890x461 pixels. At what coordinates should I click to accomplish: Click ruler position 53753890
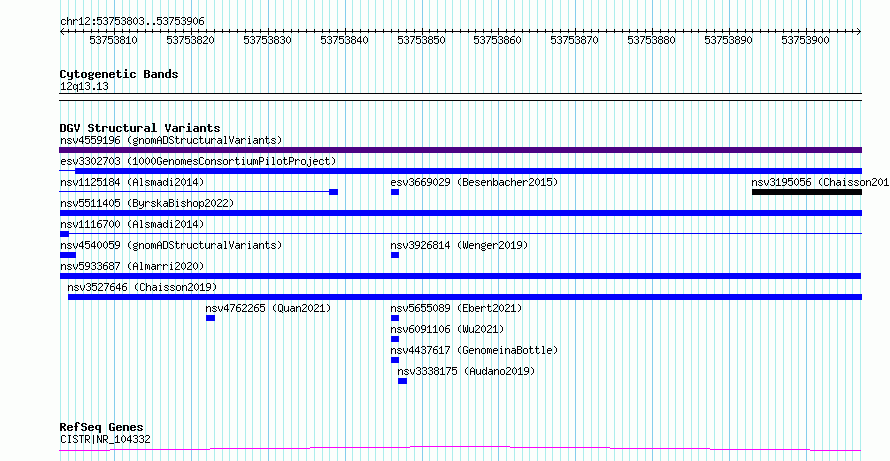pyautogui.click(x=728, y=40)
